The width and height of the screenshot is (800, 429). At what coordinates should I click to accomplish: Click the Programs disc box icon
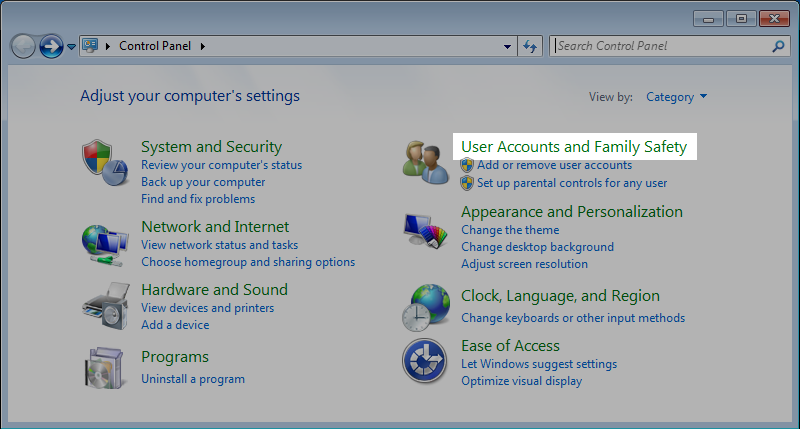click(105, 368)
